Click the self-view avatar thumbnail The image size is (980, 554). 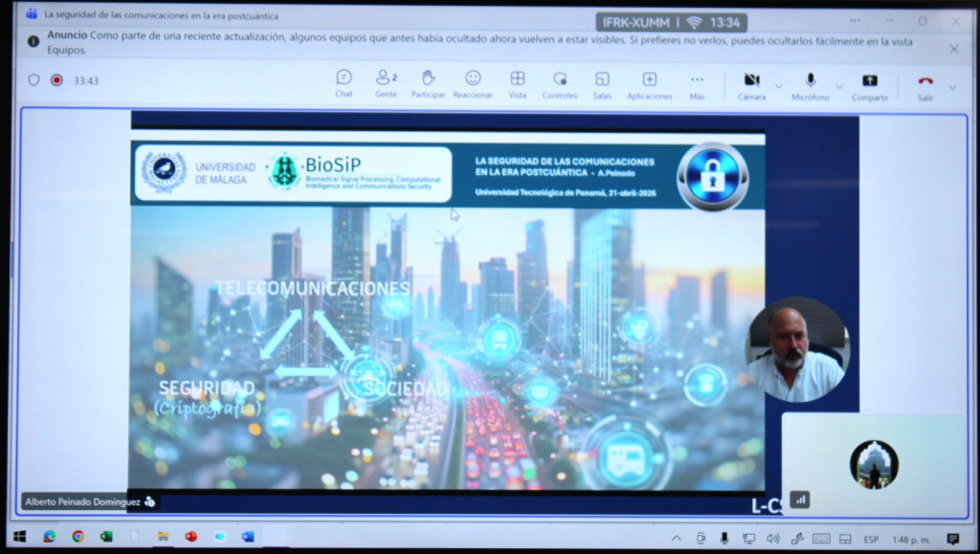[x=874, y=464]
